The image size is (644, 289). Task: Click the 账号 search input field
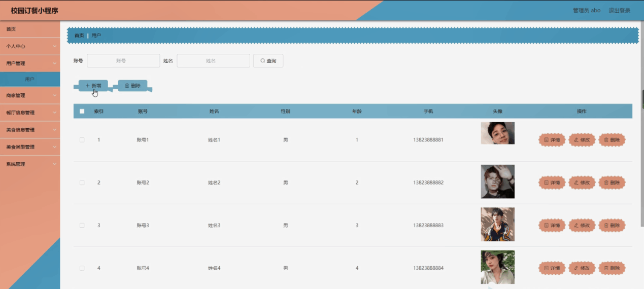[x=123, y=61]
